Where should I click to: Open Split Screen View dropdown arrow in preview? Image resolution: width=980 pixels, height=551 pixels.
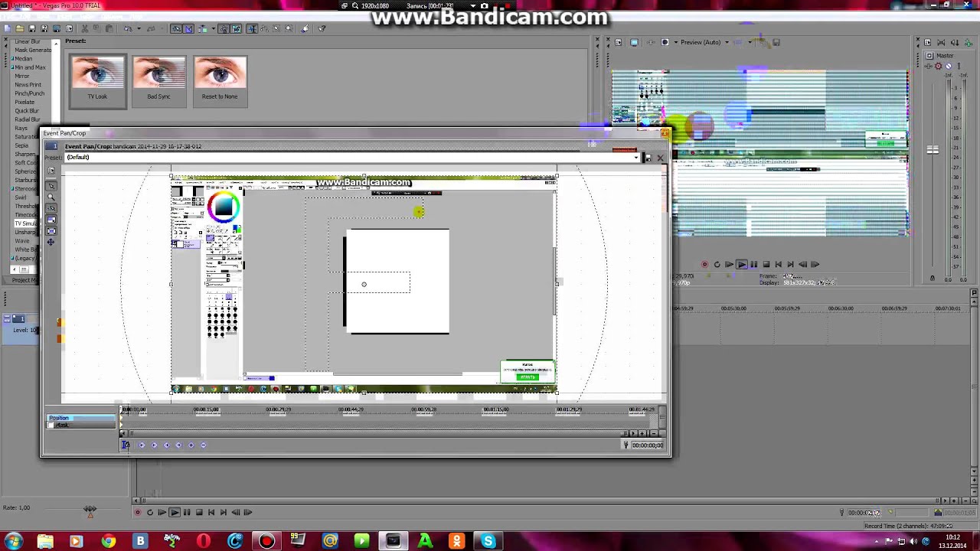point(675,42)
